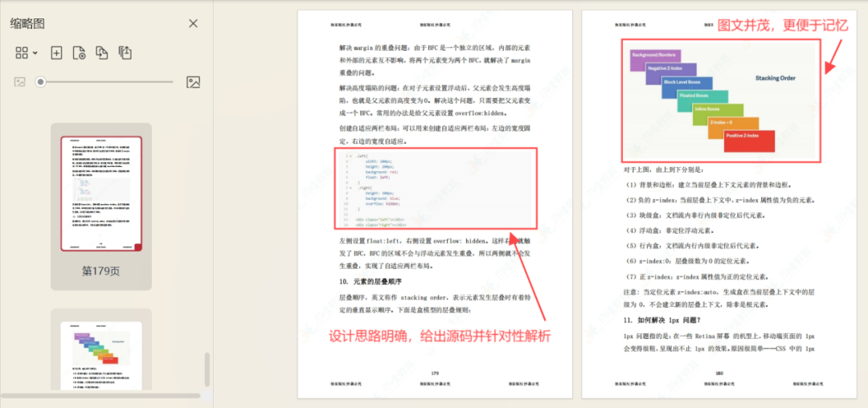Screen dimensions: 868x408
Task: Click the thumbnail panel vertical scrollbar
Action: 207,370
